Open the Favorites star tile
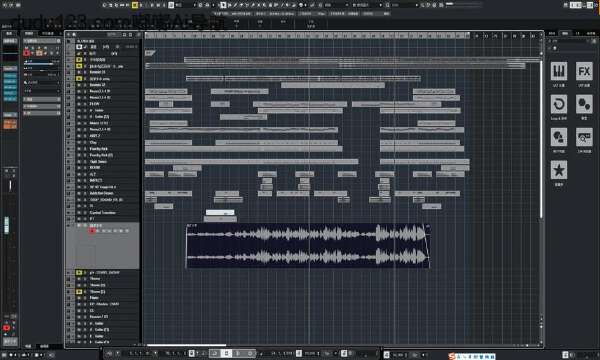Viewport: 600px width, 360px height. [x=559, y=170]
